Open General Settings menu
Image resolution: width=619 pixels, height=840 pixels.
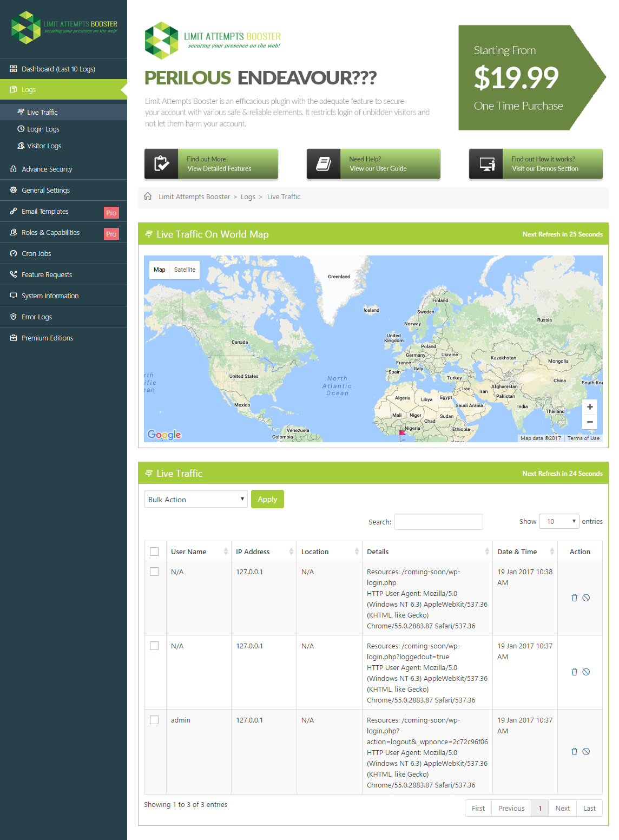click(x=63, y=190)
